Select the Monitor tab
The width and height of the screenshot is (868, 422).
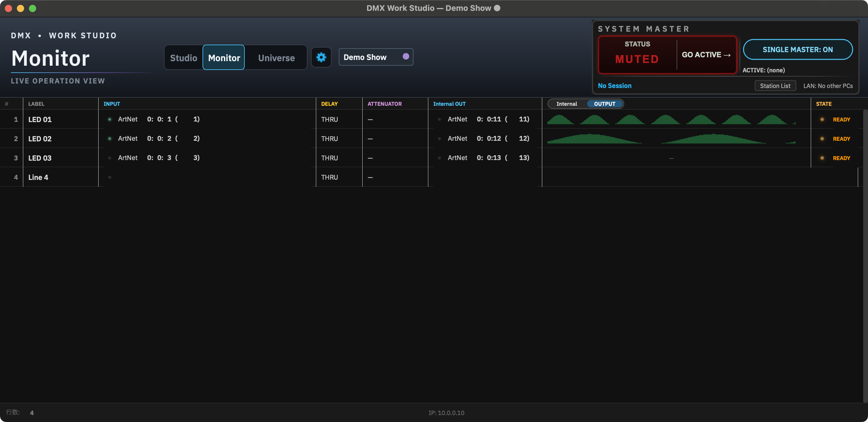(x=224, y=58)
